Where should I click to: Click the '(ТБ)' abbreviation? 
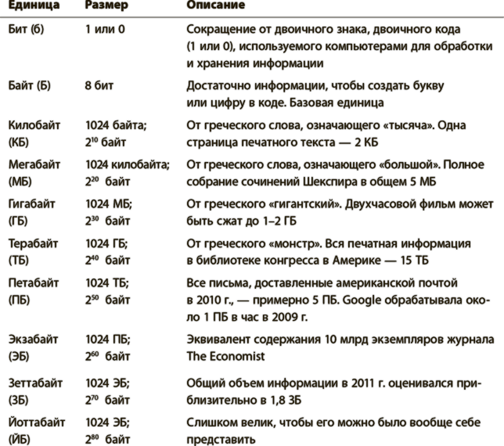pyautogui.click(x=19, y=261)
